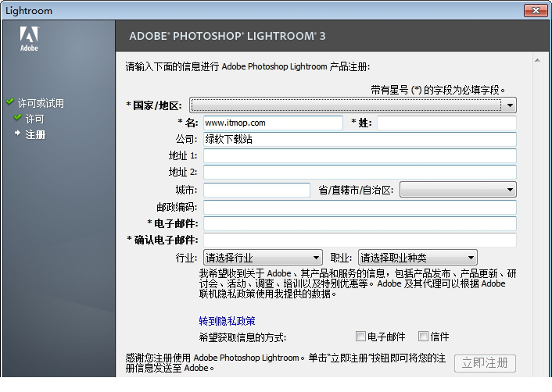Click the scrollbar up arrow
The height and width of the screenshot is (392, 552).
pyautogui.click(x=537, y=60)
